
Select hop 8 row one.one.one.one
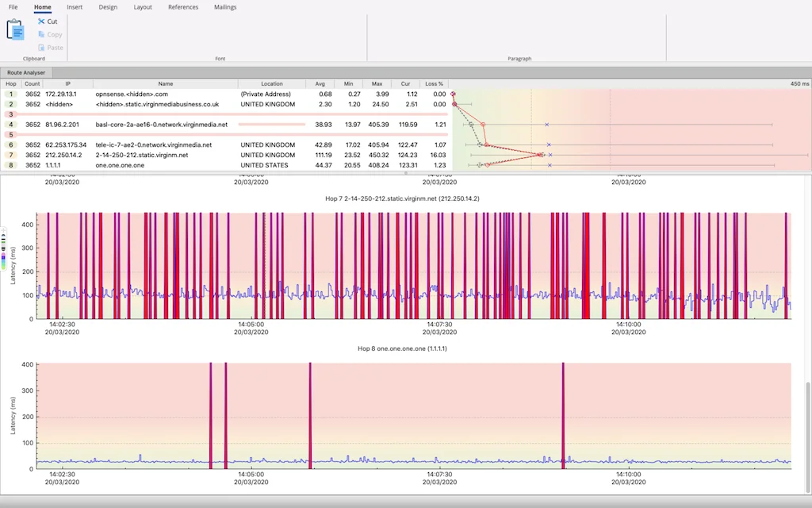coord(225,165)
